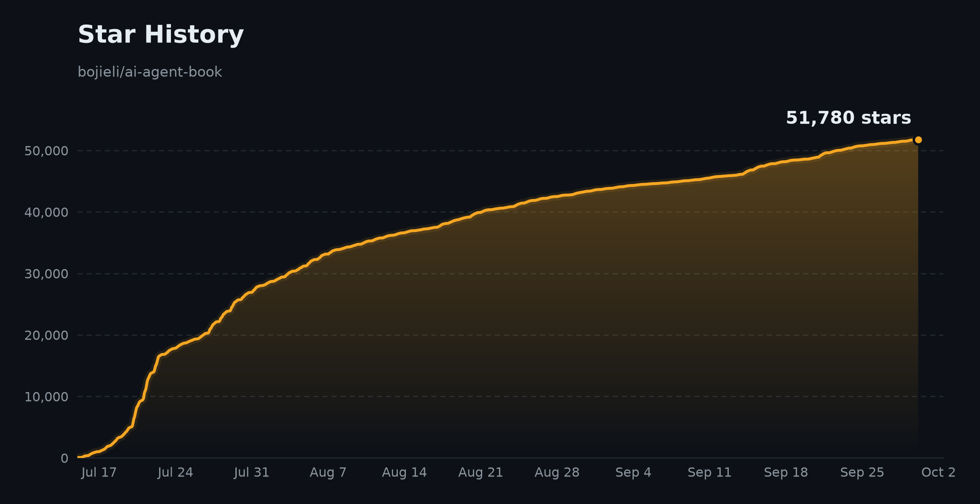
Task: Click the 30,000 y-axis label
Action: point(46,274)
